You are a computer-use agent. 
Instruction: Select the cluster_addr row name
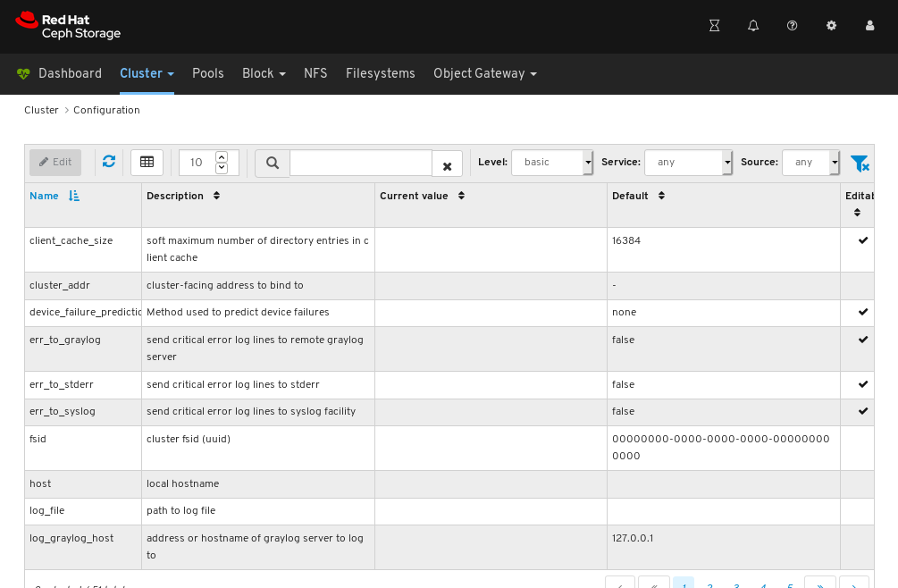(60, 285)
